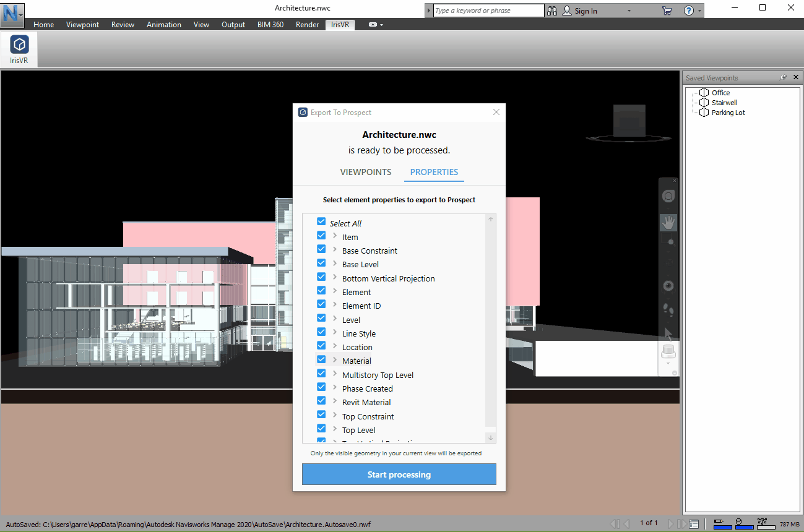This screenshot has height=532, width=804.
Task: Toggle the Material property checkbox
Action: pyautogui.click(x=321, y=359)
